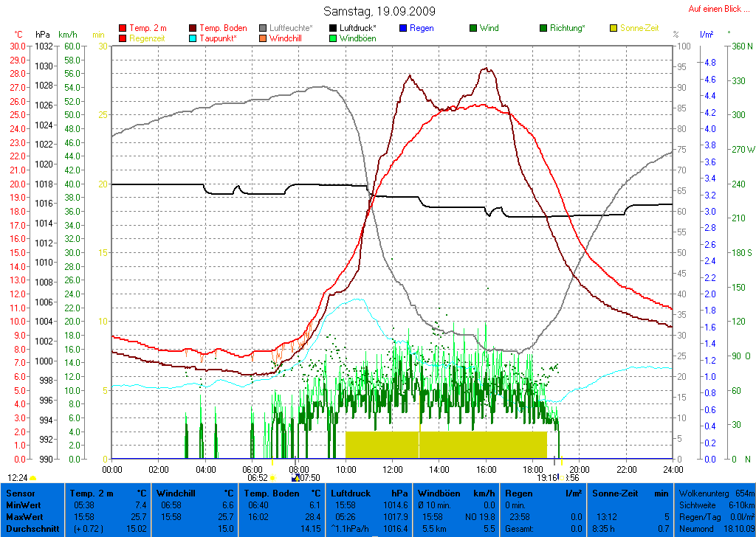Viewport: 756px width, 537px height.
Task: Click the red Temp. 2 m legend swatch
Action: 123,28
